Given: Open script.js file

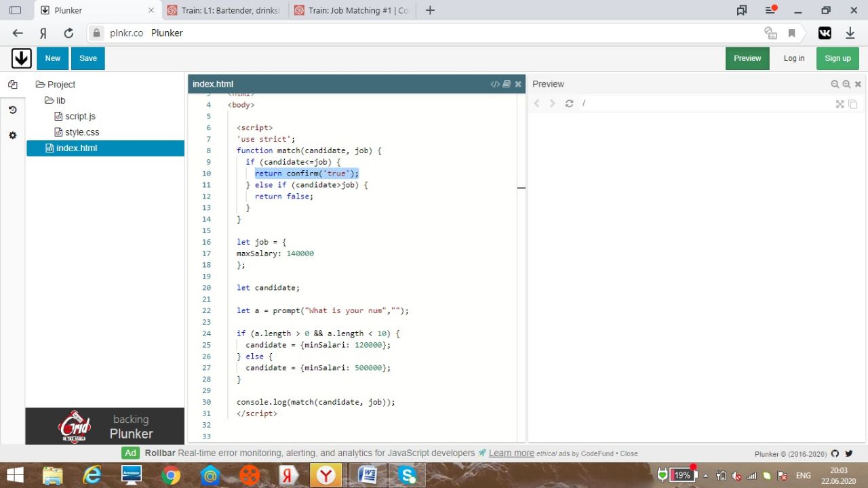Looking at the screenshot, I should [x=75, y=117].
